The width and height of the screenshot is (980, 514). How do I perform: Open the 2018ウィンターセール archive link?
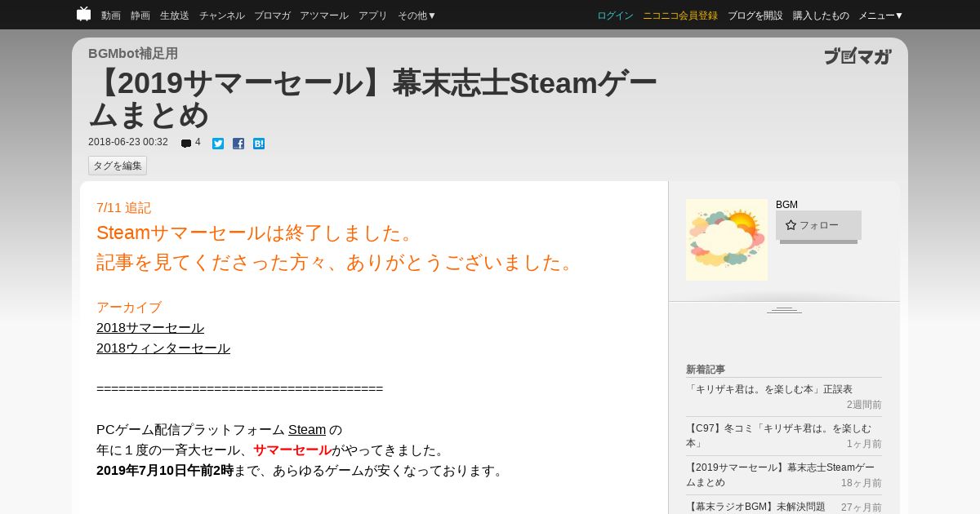pyautogui.click(x=163, y=348)
